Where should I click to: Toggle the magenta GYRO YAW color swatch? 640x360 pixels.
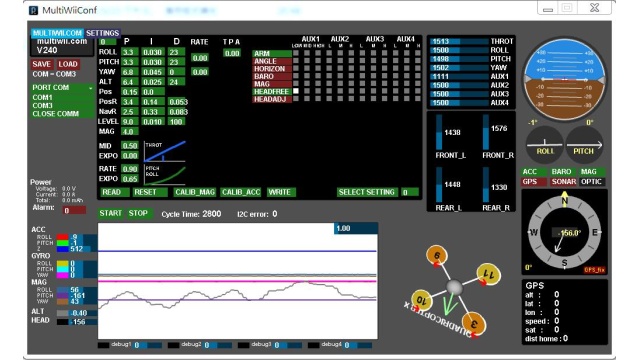pyautogui.click(x=62, y=275)
